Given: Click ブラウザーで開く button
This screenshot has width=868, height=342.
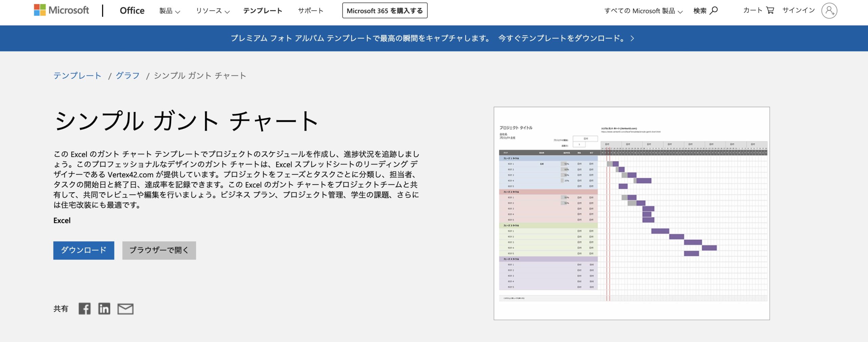Looking at the screenshot, I should pos(159,250).
